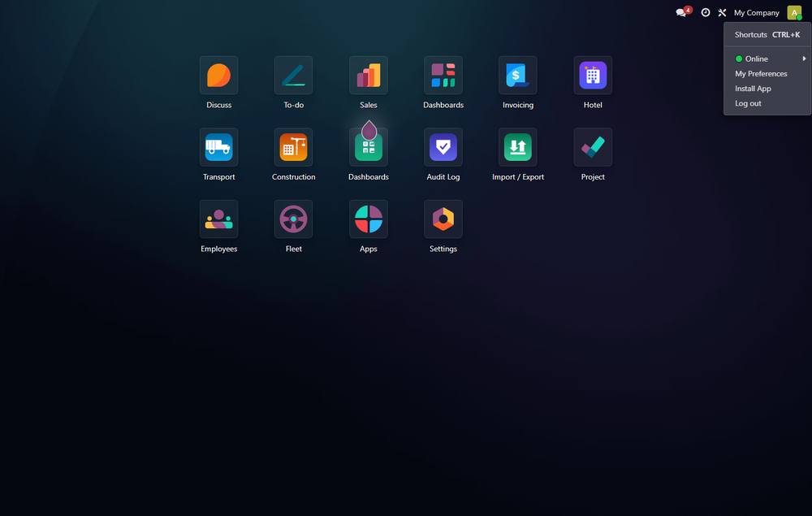Select Install App in user menu
The width and height of the screenshot is (812, 516).
pos(767,89)
